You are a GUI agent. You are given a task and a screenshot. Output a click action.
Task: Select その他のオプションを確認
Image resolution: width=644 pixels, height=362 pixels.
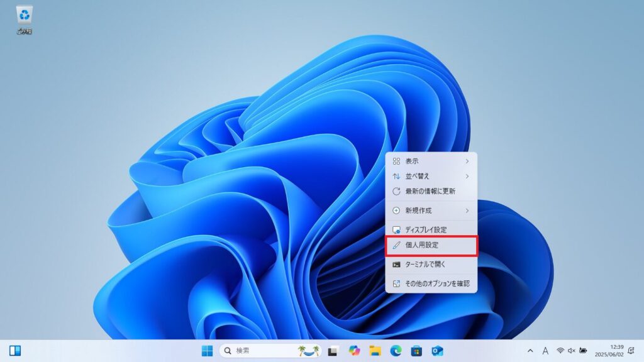coord(431,283)
